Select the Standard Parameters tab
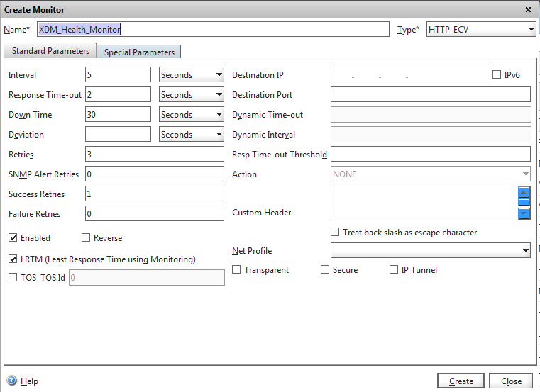 coord(50,51)
